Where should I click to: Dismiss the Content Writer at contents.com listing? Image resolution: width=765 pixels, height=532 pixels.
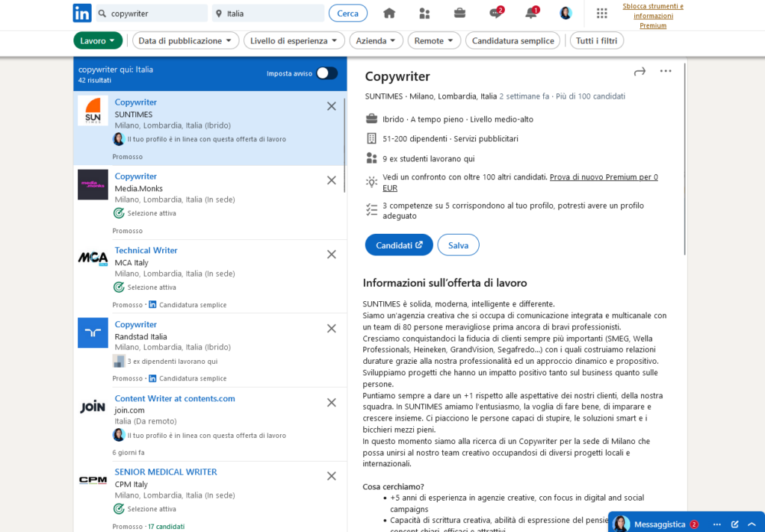[331, 403]
